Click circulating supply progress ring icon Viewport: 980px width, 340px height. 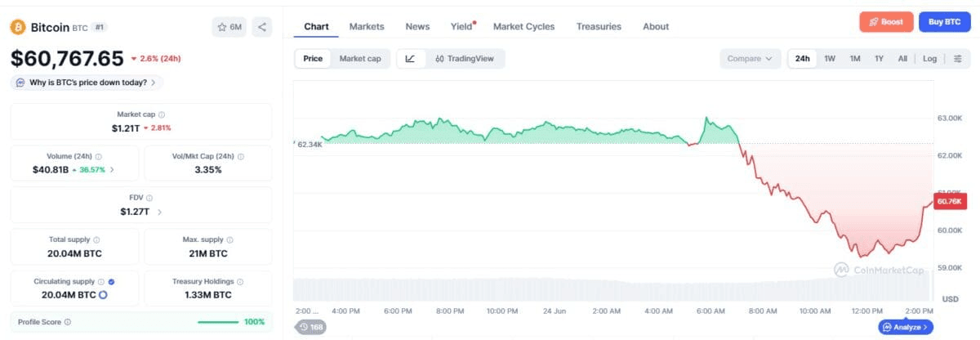[104, 294]
